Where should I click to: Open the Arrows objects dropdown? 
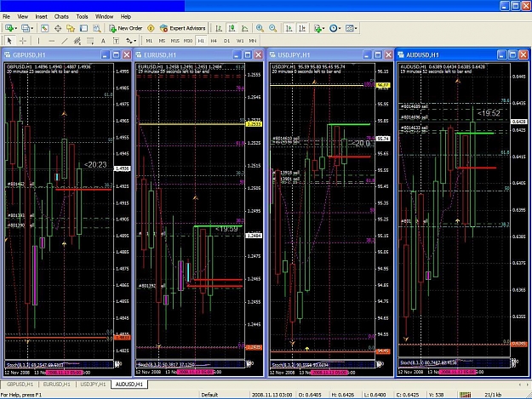tap(131, 41)
